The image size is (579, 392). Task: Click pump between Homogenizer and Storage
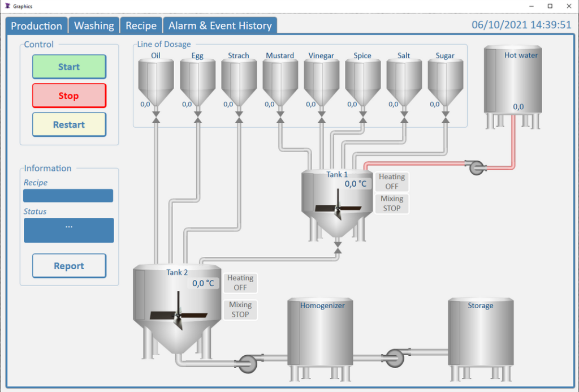tap(394, 357)
